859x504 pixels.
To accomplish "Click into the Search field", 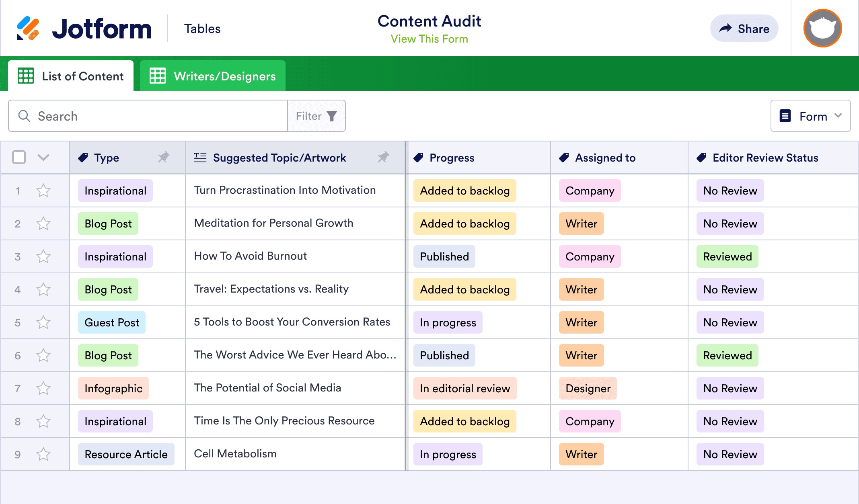I will tap(153, 116).
